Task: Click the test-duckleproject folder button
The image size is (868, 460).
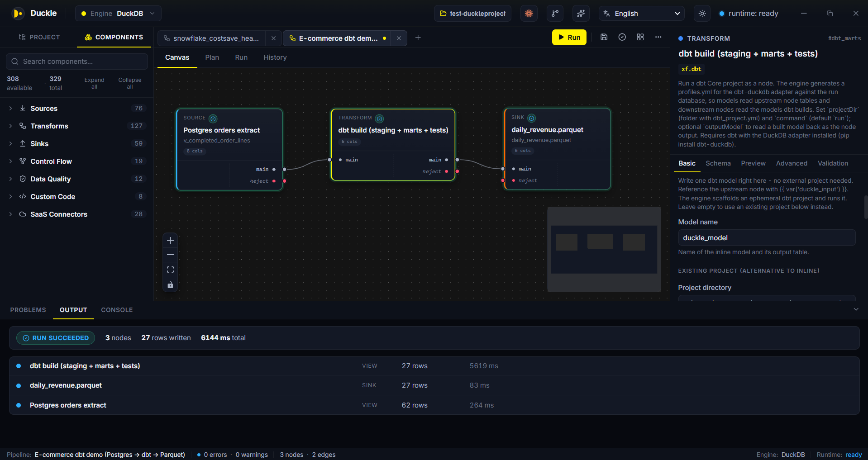Action: 472,14
